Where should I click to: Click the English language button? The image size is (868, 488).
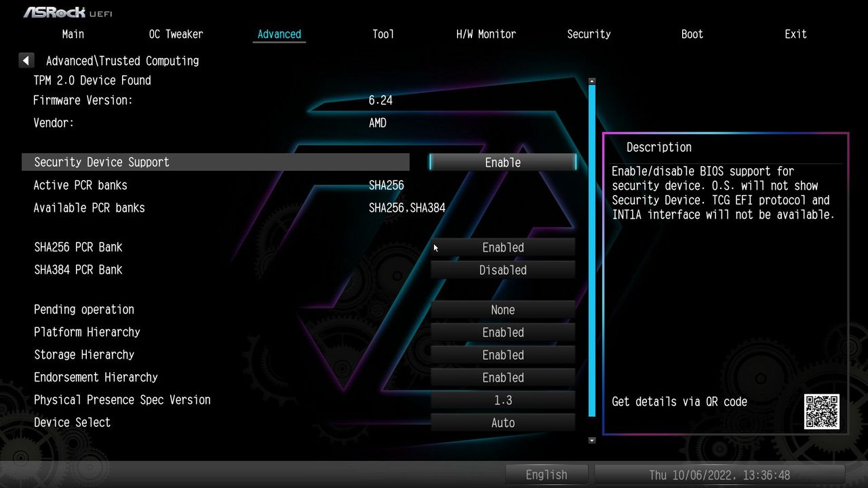click(547, 474)
